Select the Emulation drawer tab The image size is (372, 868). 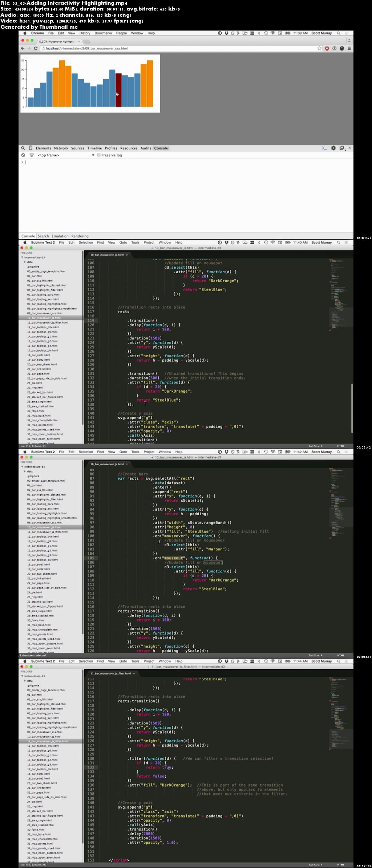pyautogui.click(x=60, y=236)
